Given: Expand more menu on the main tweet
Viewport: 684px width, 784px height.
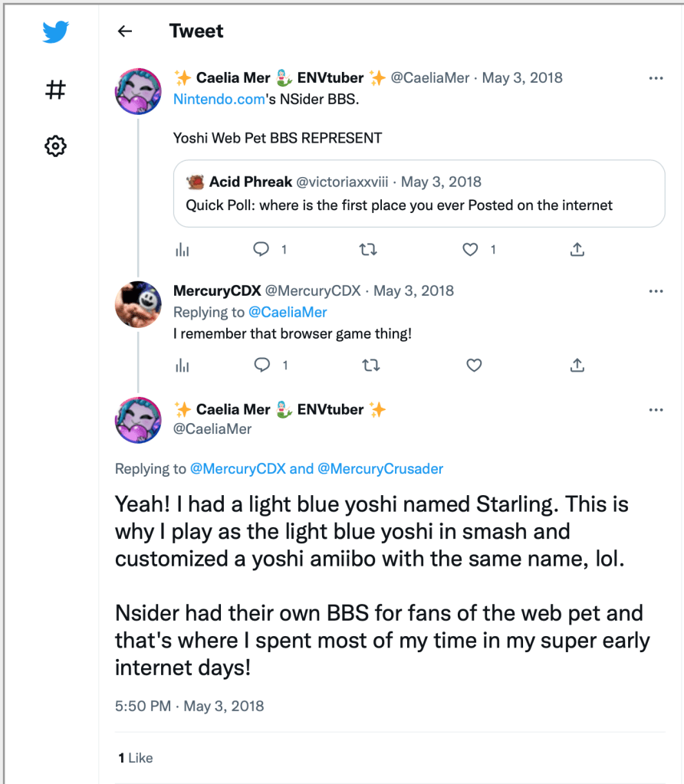Looking at the screenshot, I should pyautogui.click(x=656, y=410).
